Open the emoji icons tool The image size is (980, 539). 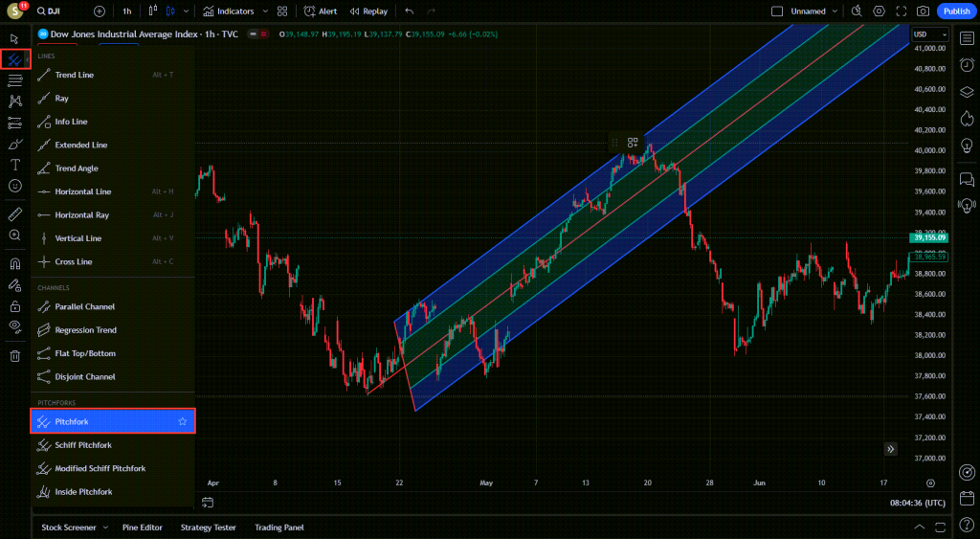(x=14, y=186)
